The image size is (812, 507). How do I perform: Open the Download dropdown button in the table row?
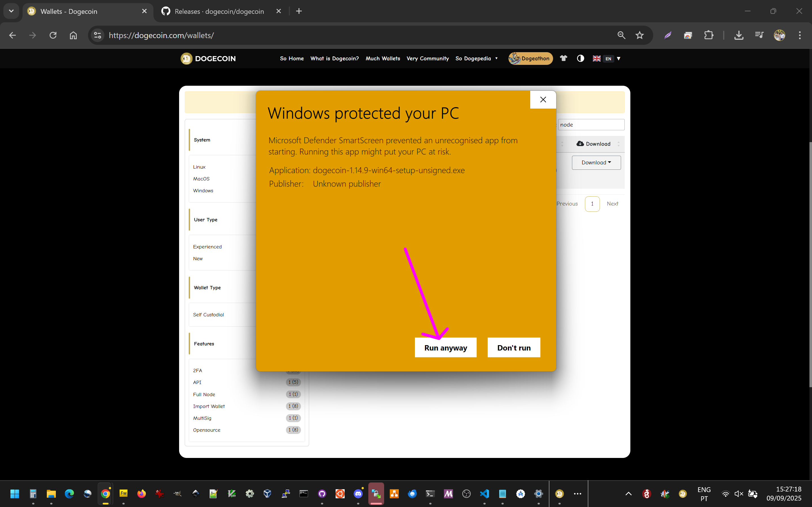[596, 163]
